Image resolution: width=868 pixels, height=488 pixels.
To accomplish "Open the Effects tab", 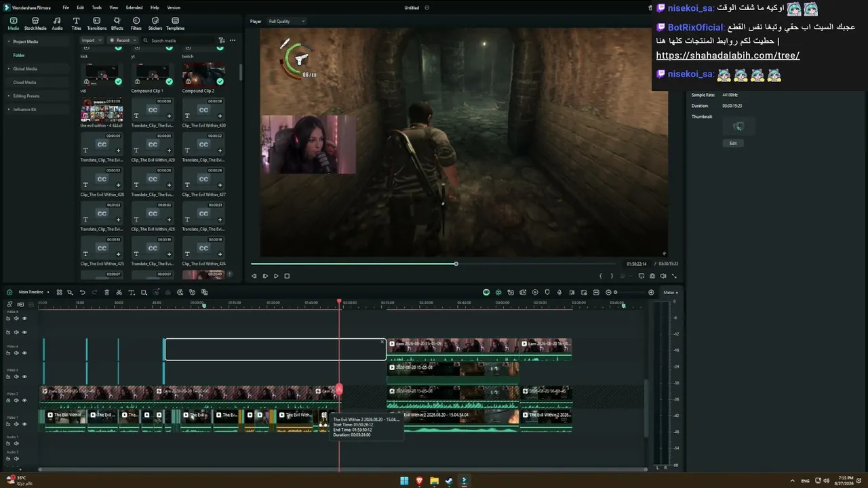I will [x=117, y=24].
